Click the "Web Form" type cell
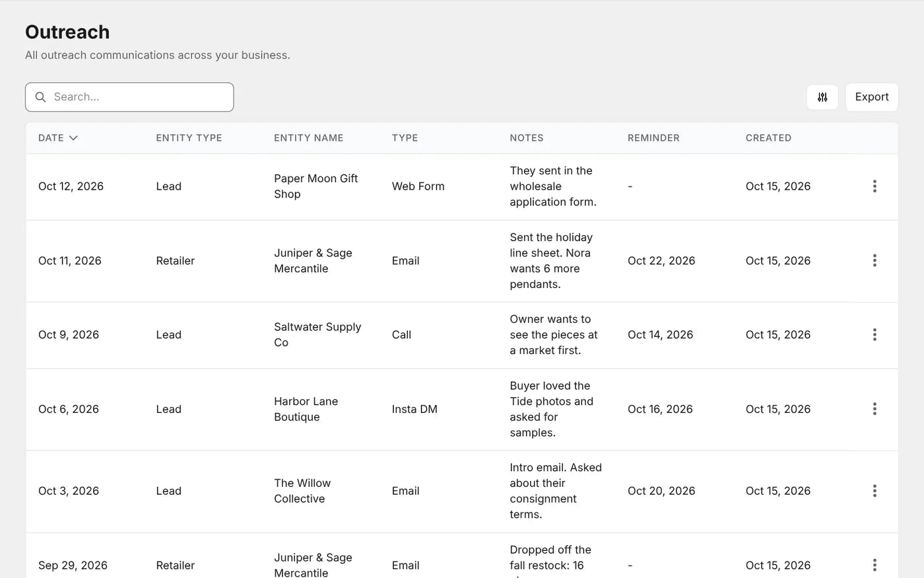The width and height of the screenshot is (924, 578). [418, 186]
